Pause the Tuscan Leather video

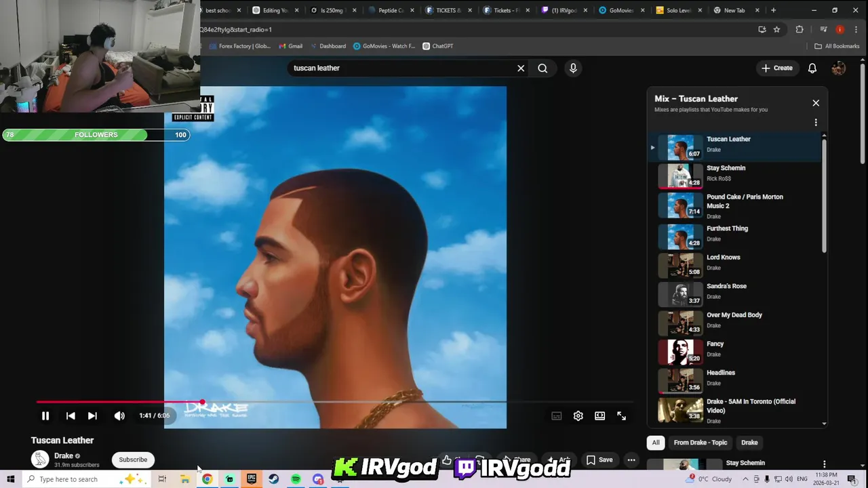tap(45, 416)
